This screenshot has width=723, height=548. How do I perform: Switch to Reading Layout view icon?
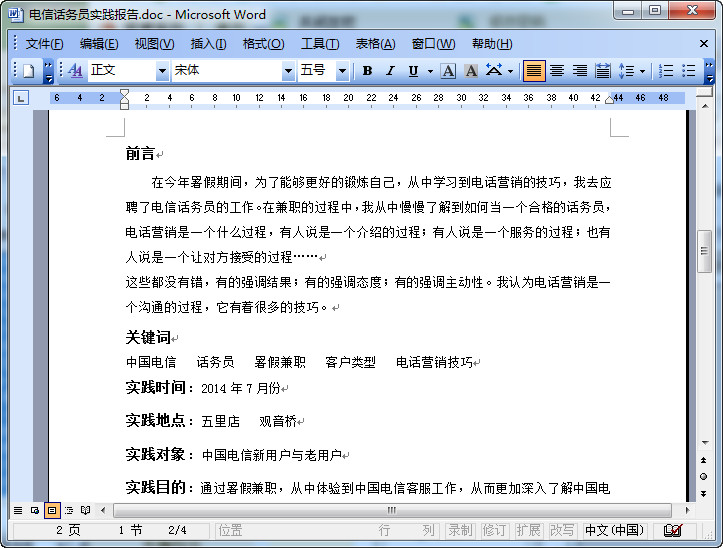click(x=85, y=510)
